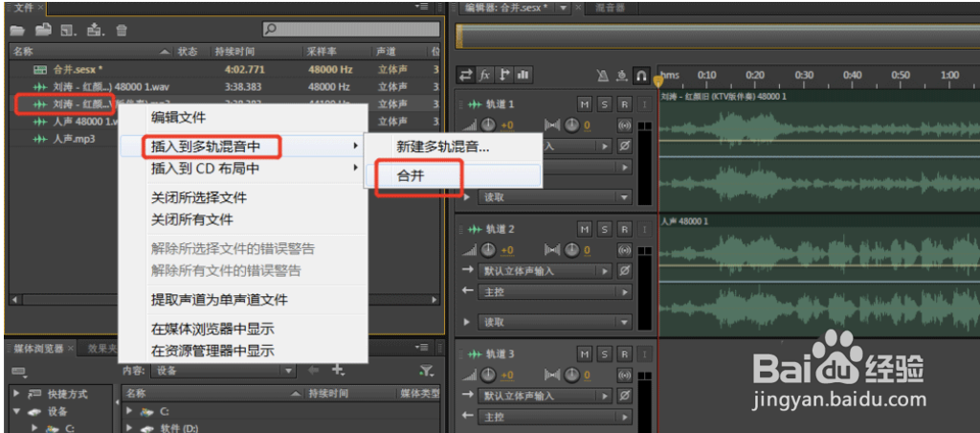Open 轨道 3 默认立体声输入 dropdown
Screen dimensions: 980x433
545,396
